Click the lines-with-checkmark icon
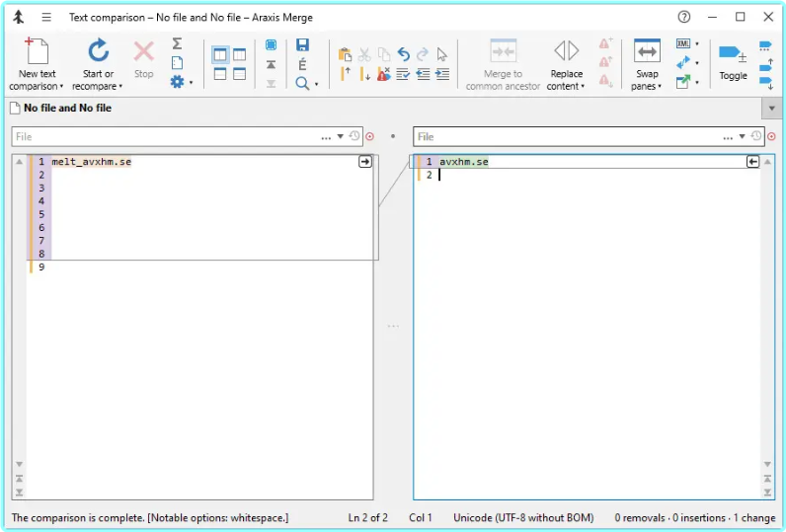 (x=403, y=74)
